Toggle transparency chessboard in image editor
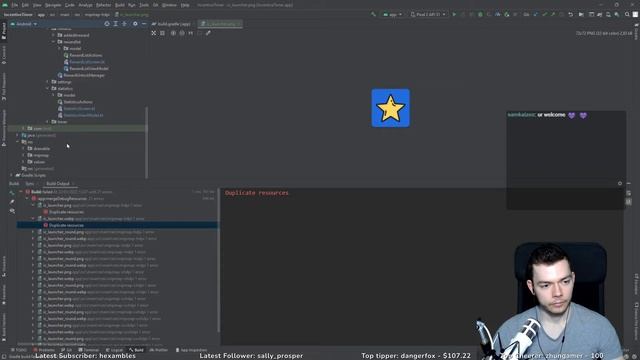 pos(153,33)
